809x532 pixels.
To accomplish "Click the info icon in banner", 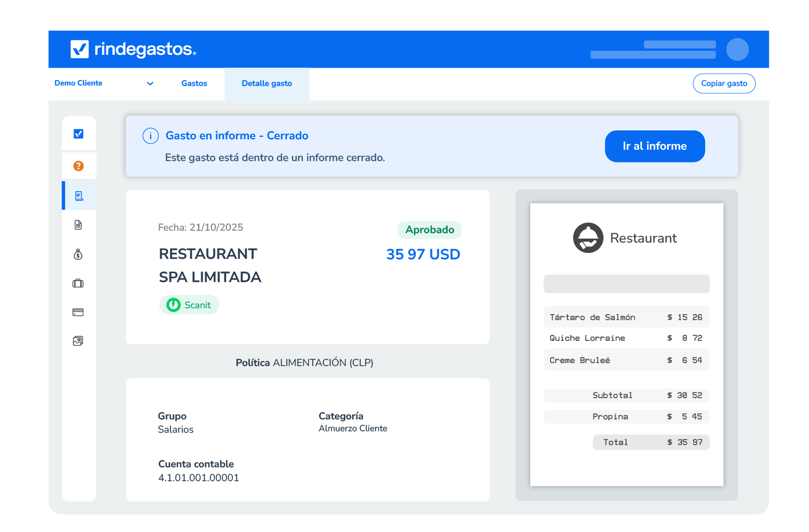I will (x=151, y=136).
